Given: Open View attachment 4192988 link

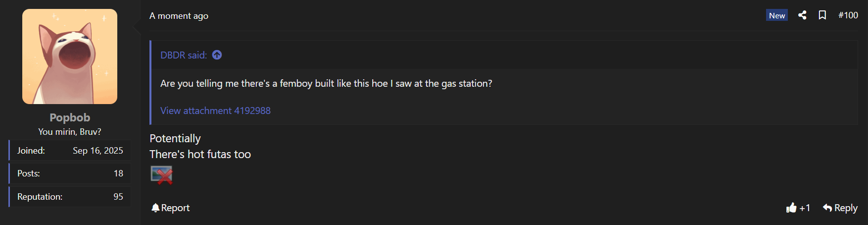Looking at the screenshot, I should (x=215, y=111).
